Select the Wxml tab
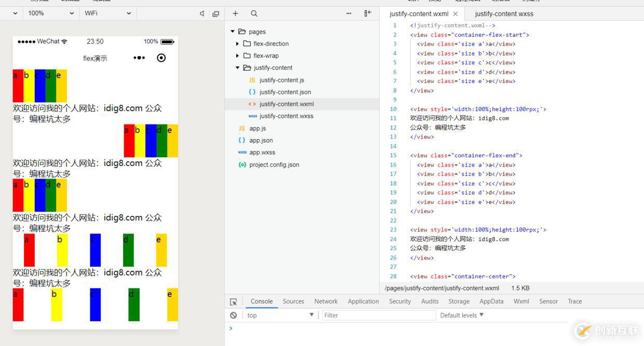The width and height of the screenshot is (644, 346). coord(521,301)
